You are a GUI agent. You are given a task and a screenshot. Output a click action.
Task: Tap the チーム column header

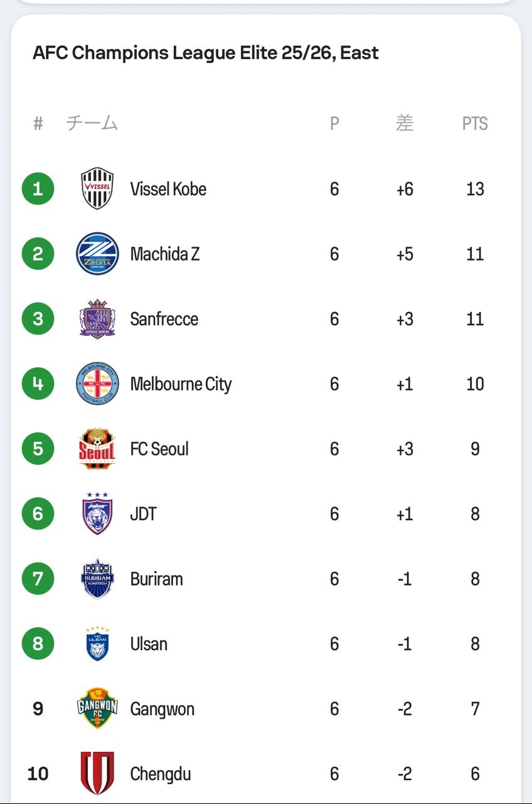[x=92, y=124]
